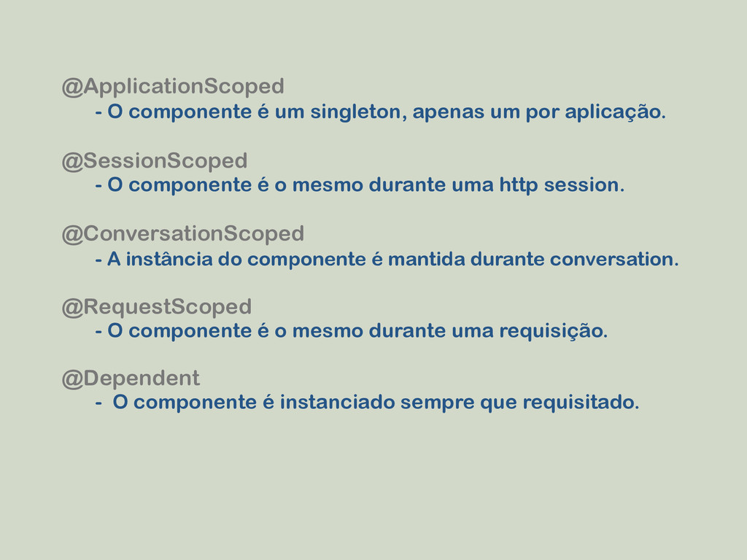Click the singleton description line
The width and height of the screenshot is (747, 560).
pos(380,112)
